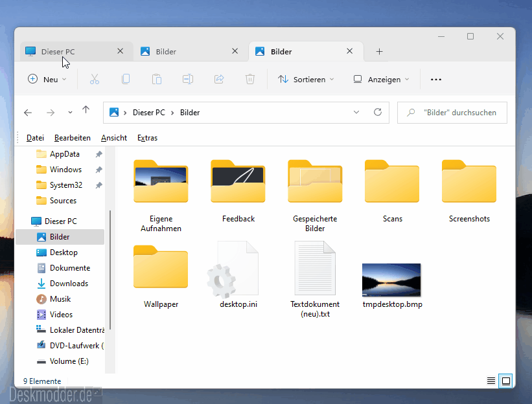
Task: Click Bilder breadcrumb in address bar
Action: click(x=190, y=113)
